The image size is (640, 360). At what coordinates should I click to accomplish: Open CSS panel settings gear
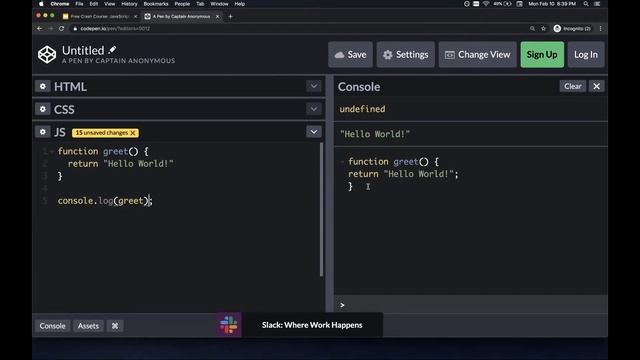pyautogui.click(x=42, y=109)
